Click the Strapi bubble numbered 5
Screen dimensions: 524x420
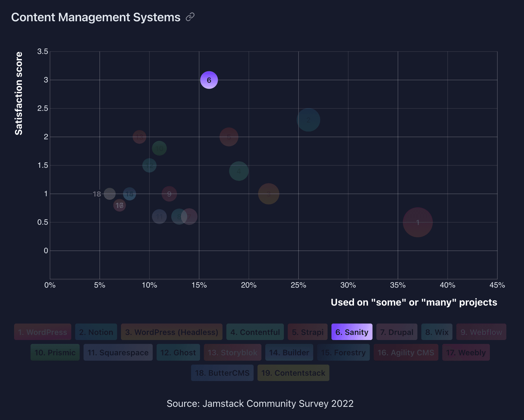coord(229,137)
